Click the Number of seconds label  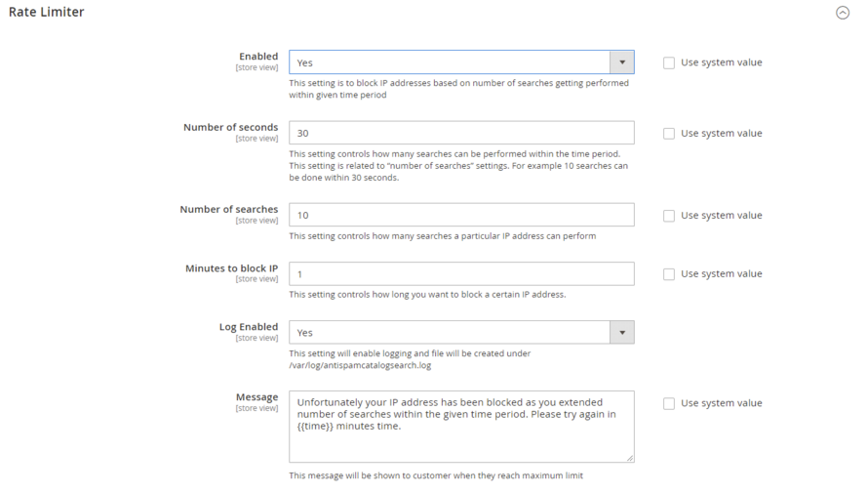(230, 127)
